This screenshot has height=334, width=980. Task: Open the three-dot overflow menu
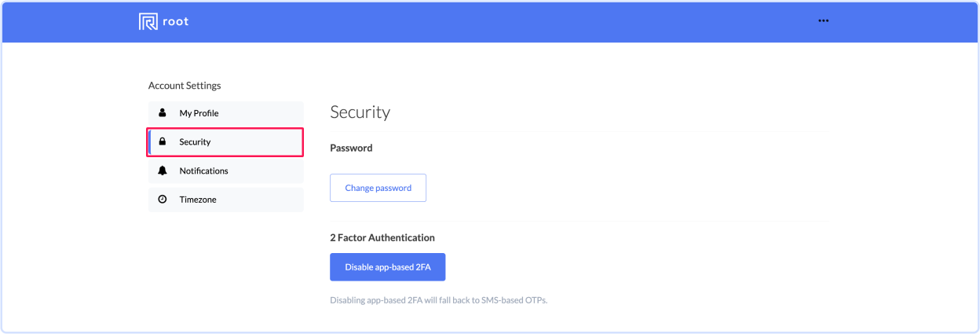click(x=823, y=21)
